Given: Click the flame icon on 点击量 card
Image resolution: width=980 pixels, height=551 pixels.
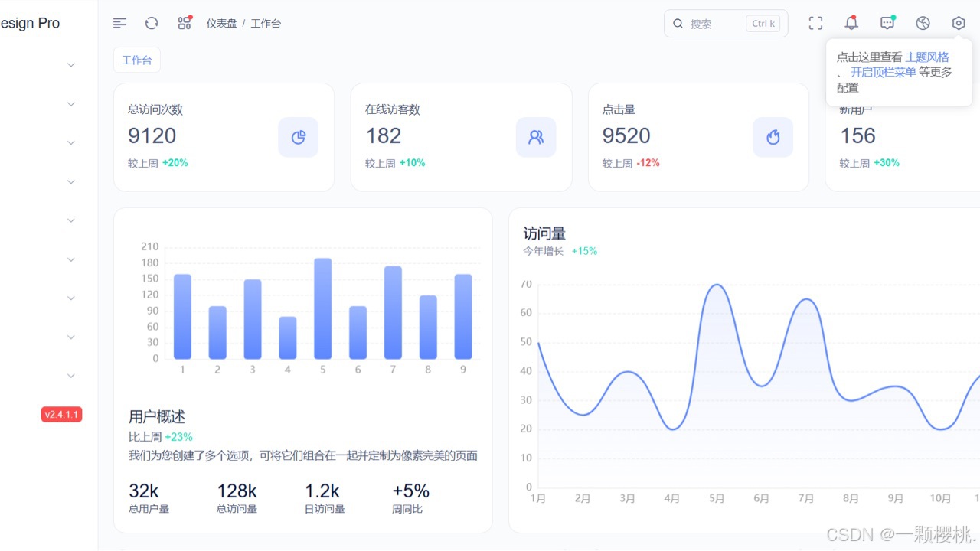Looking at the screenshot, I should tap(773, 137).
